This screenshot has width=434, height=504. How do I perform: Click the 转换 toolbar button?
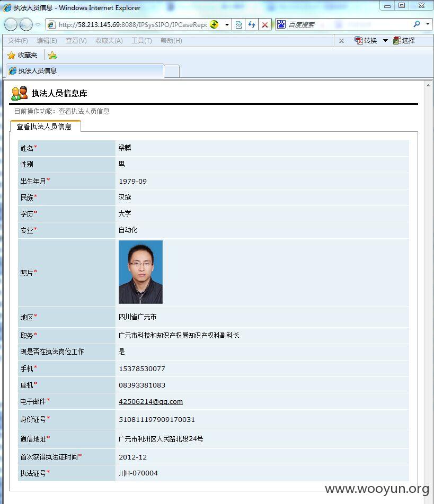click(x=366, y=40)
